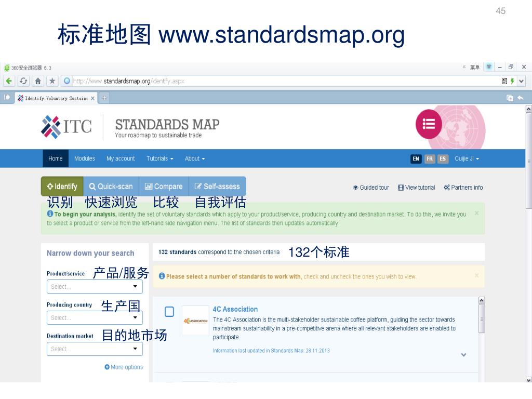Switch language to FR
The height and width of the screenshot is (399, 532).
430,159
